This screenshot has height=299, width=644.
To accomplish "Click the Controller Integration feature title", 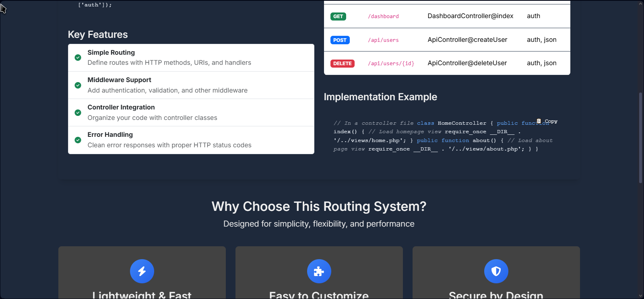I will coord(121,107).
